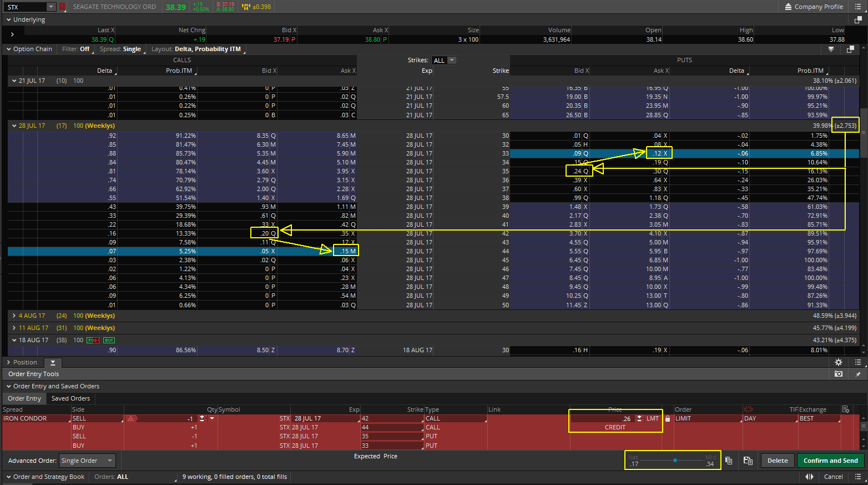
Task: Click the double-arrow down icon in Option Chain header
Action: tap(831, 49)
